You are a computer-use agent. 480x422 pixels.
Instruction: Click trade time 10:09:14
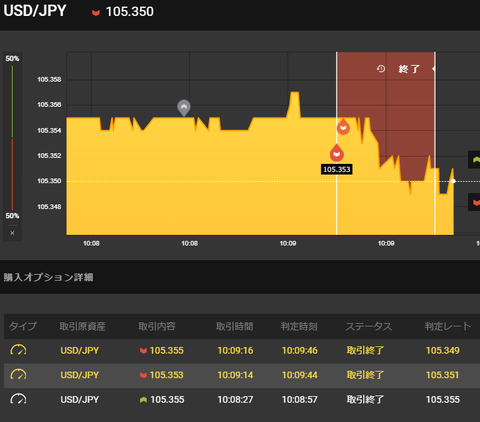tap(235, 375)
